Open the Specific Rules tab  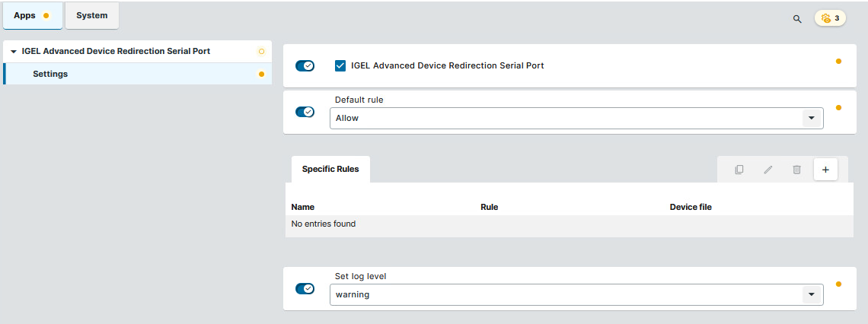coord(330,169)
